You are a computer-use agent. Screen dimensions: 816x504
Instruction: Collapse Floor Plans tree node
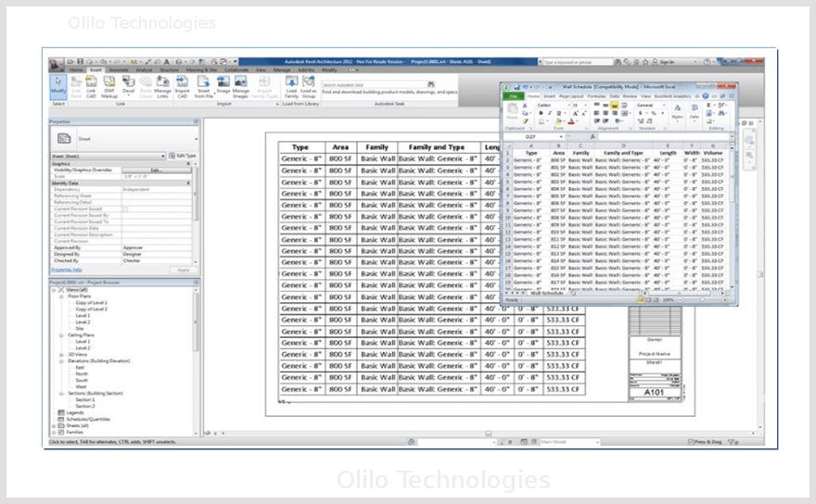tap(61, 296)
